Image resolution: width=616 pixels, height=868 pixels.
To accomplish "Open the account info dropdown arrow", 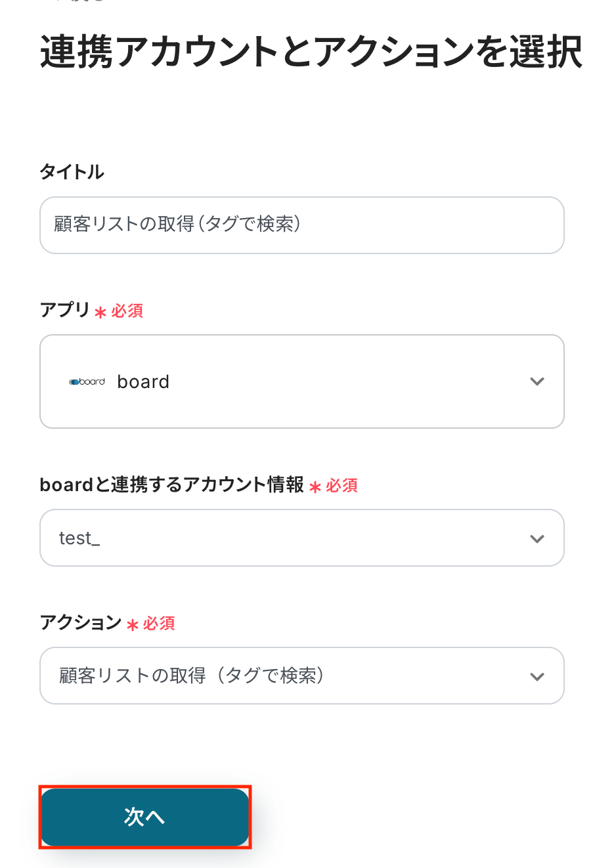I will point(537,538).
